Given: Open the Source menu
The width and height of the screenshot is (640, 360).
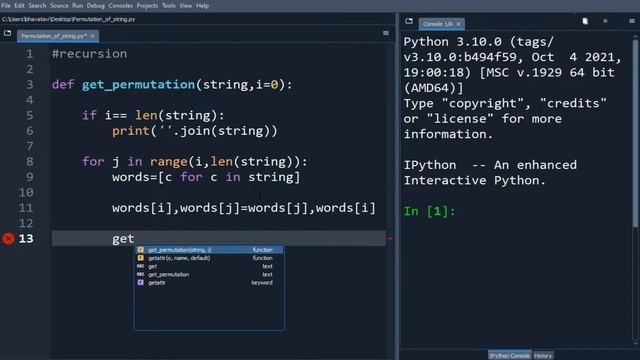Looking at the screenshot, I should [59, 6].
